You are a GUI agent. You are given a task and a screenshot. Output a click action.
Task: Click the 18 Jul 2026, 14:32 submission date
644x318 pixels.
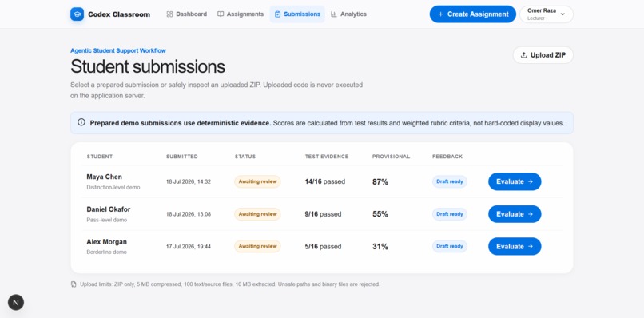pyautogui.click(x=189, y=181)
